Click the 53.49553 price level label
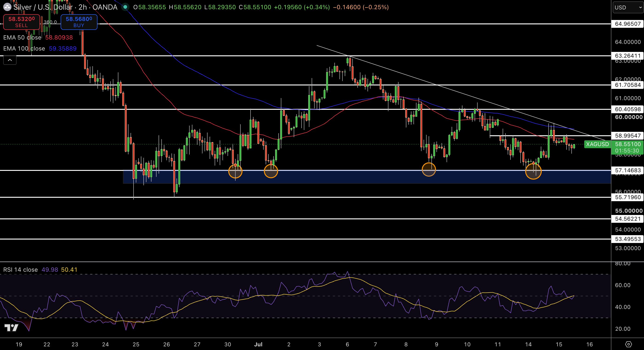The width and height of the screenshot is (644, 350). (x=627, y=239)
